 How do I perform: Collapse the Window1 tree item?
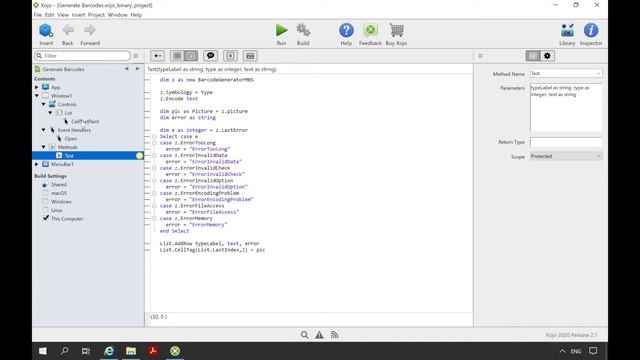[x=37, y=96]
